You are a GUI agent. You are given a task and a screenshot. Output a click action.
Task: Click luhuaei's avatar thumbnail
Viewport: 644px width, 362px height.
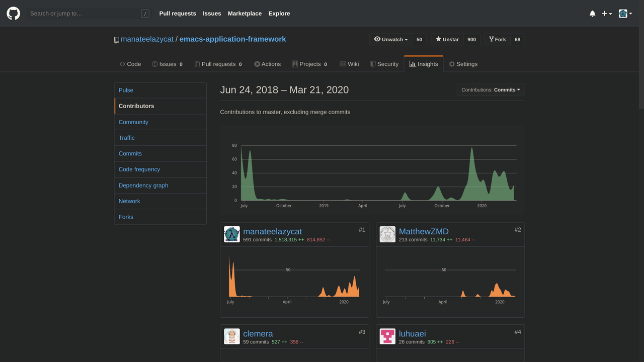388,336
